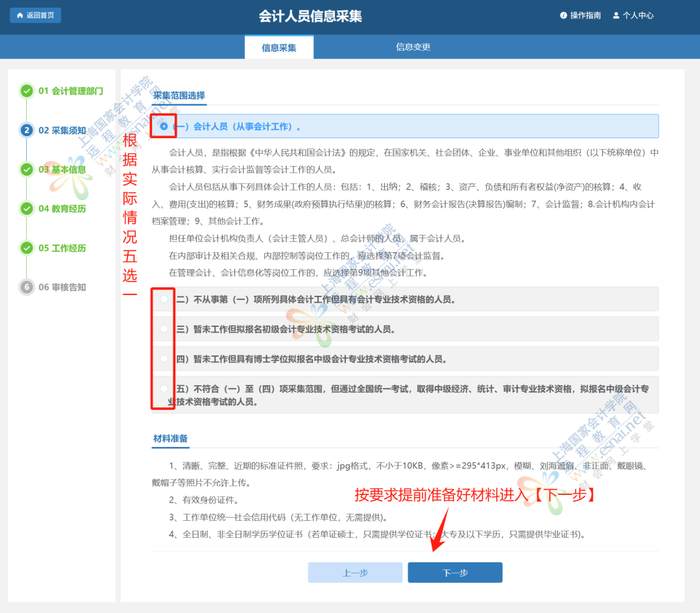The image size is (700, 613).
Task: Select radio (一) 会计人员 从事会计工作
Action: (164, 126)
